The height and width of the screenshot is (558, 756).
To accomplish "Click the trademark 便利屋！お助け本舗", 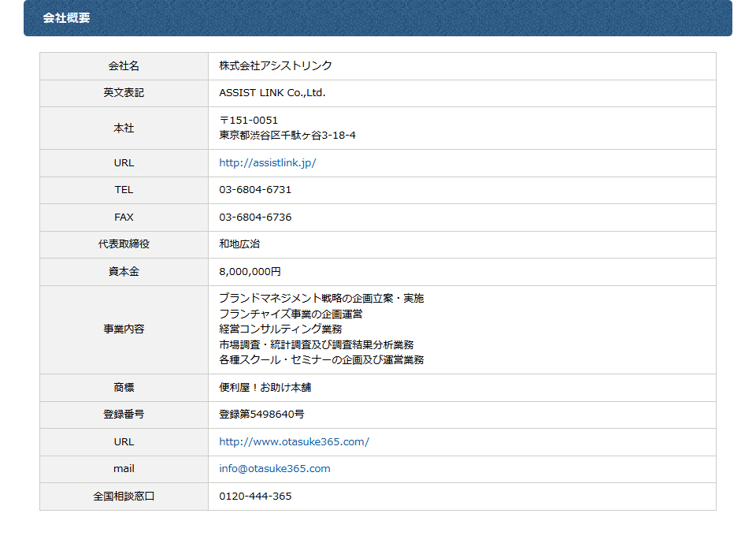I will [x=265, y=388].
